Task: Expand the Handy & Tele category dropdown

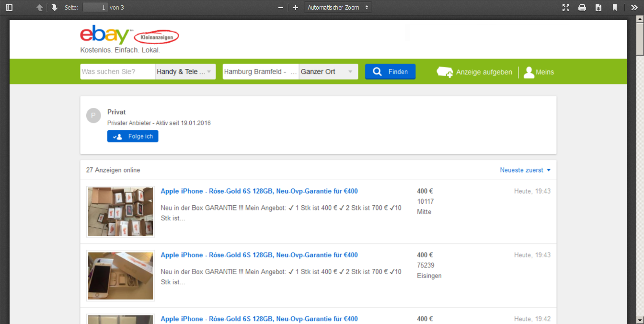Action: (185, 72)
